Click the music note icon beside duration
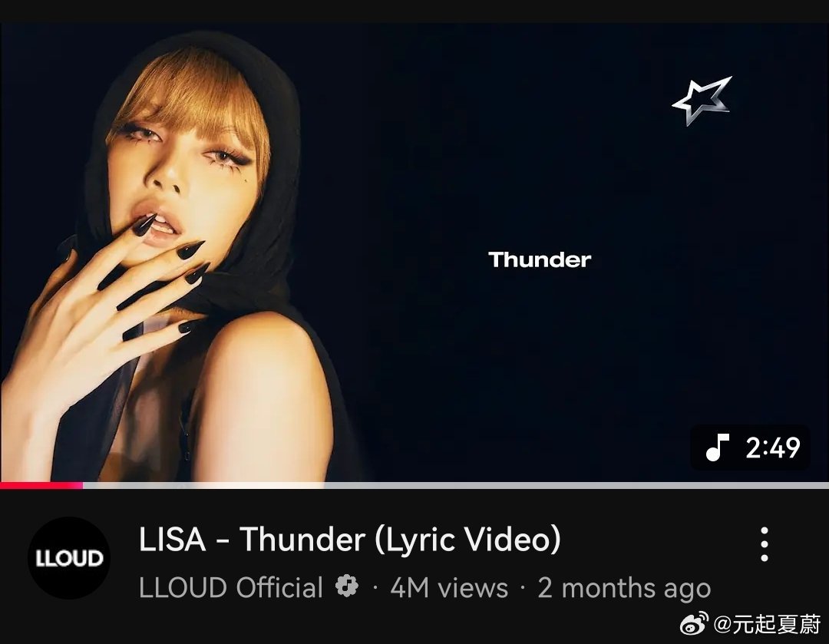The width and height of the screenshot is (829, 644). [x=718, y=447]
